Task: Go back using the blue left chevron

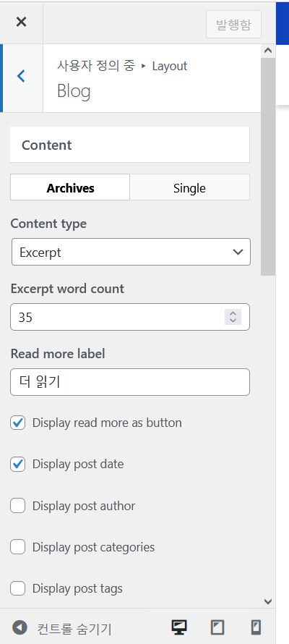Action: pyautogui.click(x=22, y=77)
